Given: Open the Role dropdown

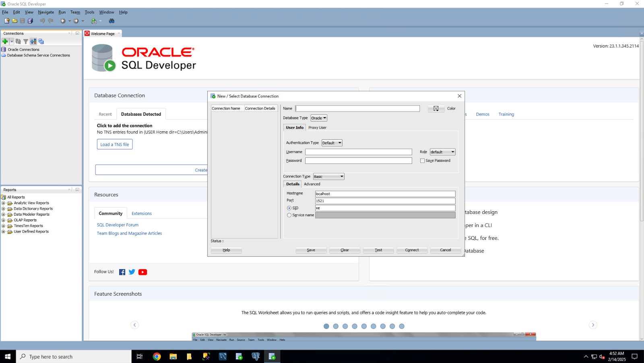Looking at the screenshot, I should [x=443, y=152].
